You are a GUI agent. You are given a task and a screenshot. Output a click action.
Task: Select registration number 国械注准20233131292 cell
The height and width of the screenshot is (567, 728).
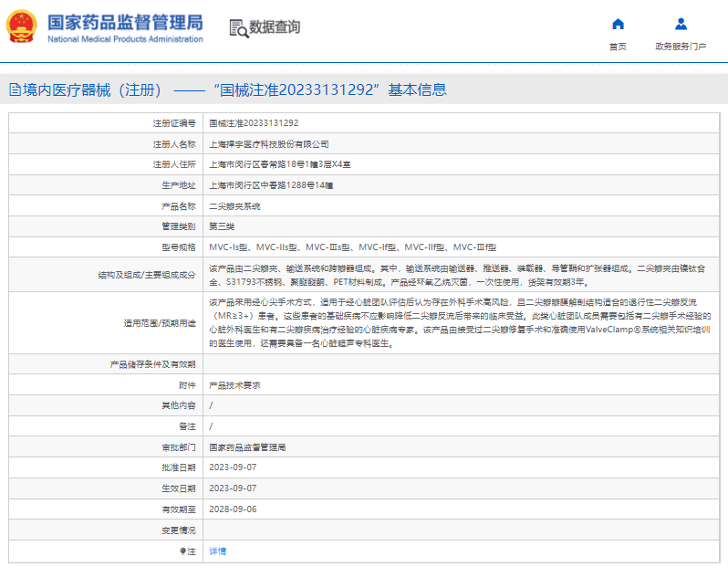(x=254, y=123)
